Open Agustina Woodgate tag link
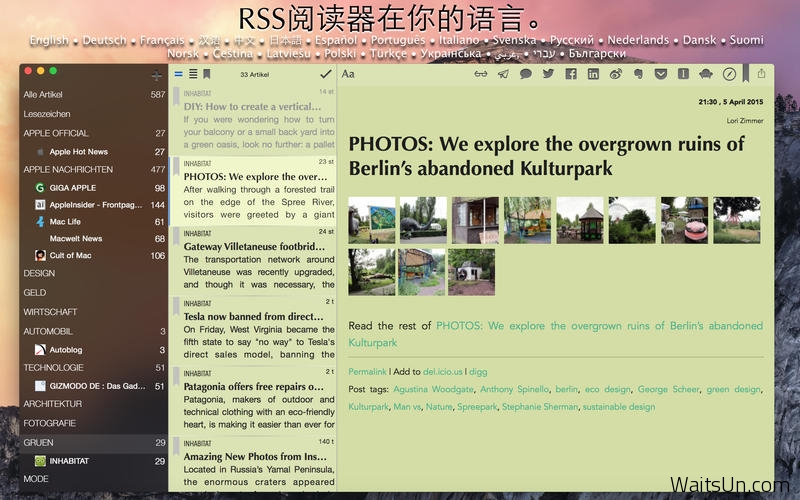This screenshot has height=500, width=800. coord(433,389)
